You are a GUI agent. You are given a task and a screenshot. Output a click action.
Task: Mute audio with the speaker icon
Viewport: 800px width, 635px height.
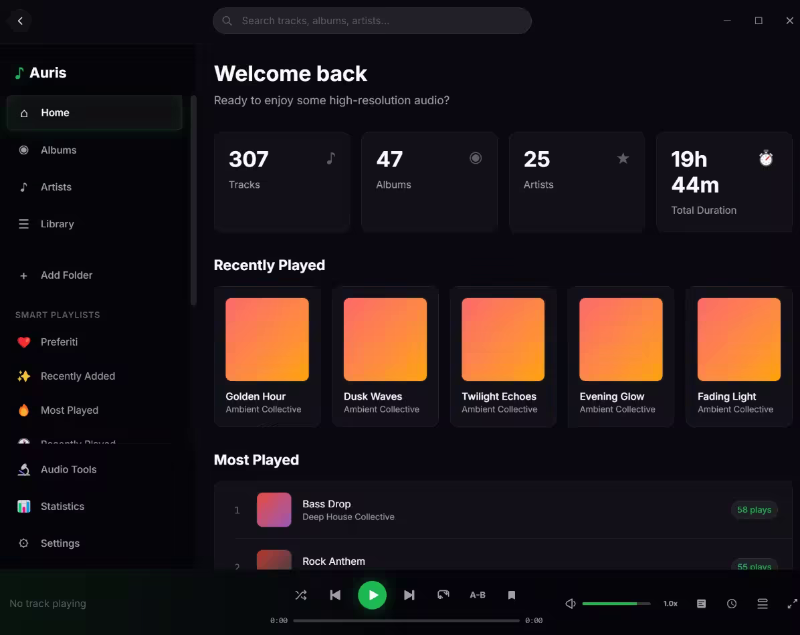click(x=570, y=604)
